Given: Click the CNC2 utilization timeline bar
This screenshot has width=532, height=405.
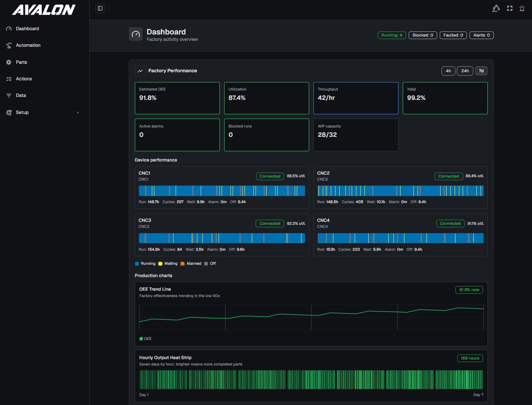Looking at the screenshot, I should pyautogui.click(x=401, y=191).
